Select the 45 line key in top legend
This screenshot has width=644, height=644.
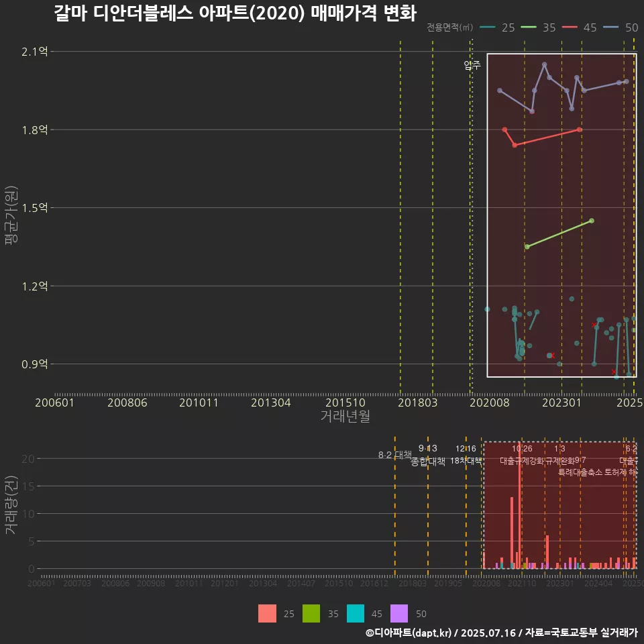point(570,28)
